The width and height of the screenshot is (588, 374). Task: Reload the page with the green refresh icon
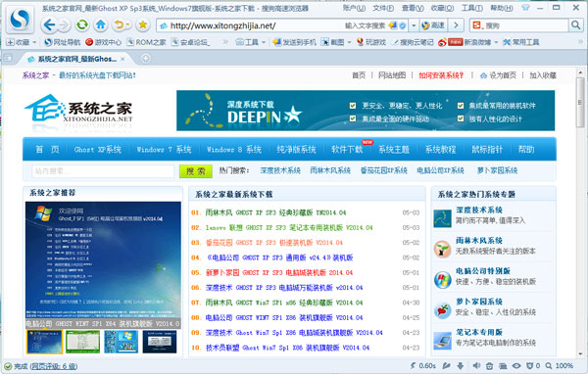(x=81, y=25)
